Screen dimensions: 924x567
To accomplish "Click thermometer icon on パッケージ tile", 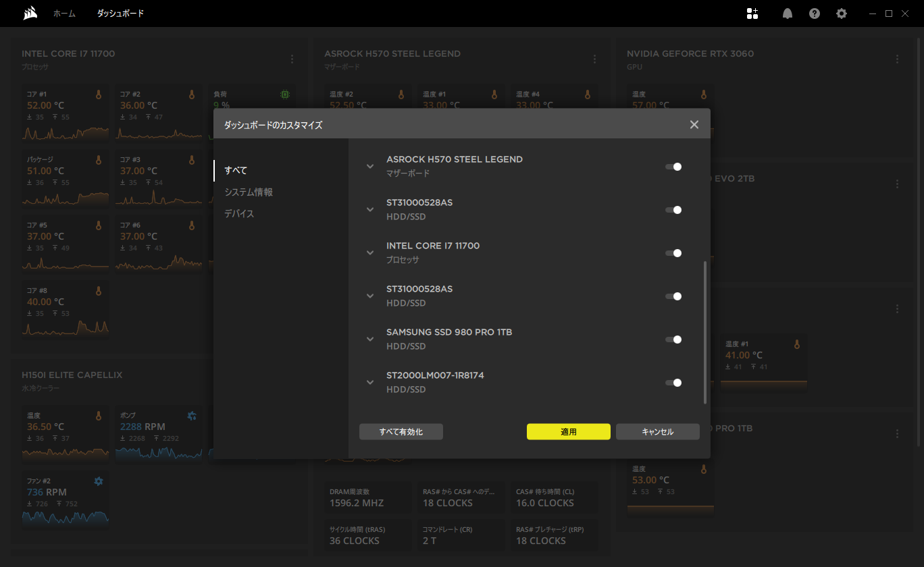I will click(99, 160).
